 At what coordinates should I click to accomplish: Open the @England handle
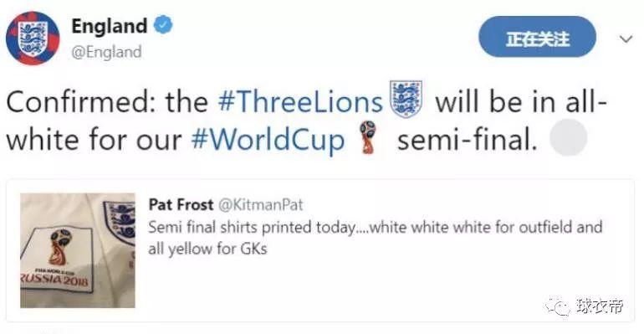click(106, 52)
